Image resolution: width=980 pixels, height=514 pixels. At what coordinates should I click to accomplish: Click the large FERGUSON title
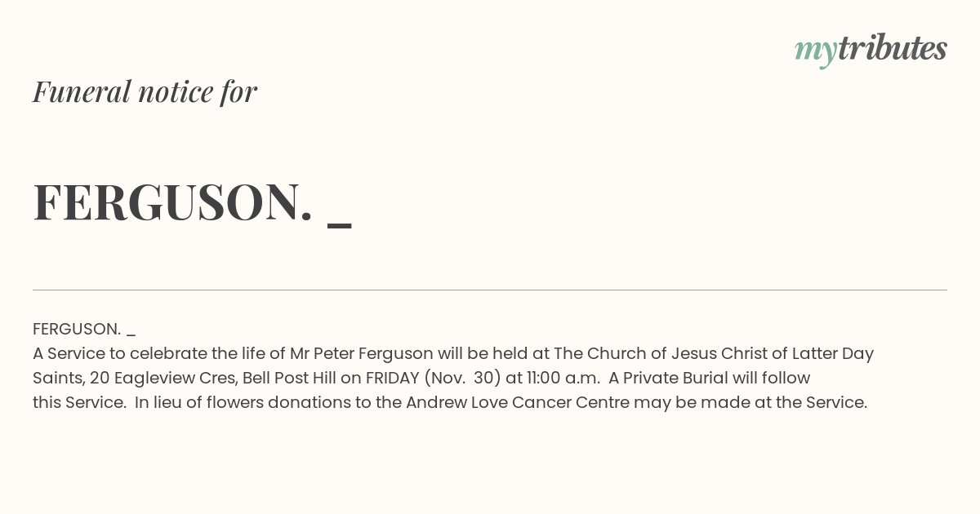point(172,202)
